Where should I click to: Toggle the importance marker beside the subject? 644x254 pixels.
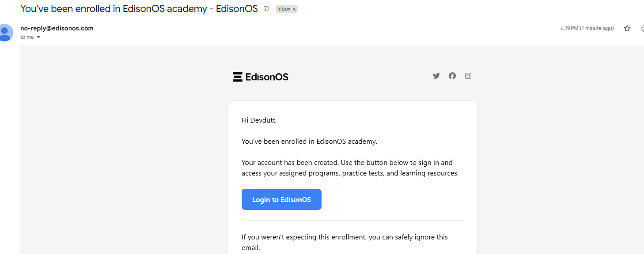coord(266,8)
